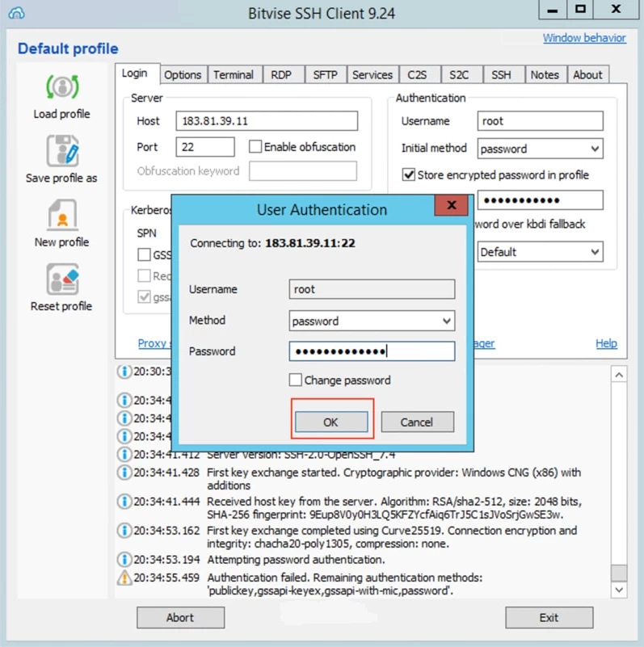Toggle the GSS checkbox under Kerberos
The image size is (644, 647).
pyautogui.click(x=144, y=254)
